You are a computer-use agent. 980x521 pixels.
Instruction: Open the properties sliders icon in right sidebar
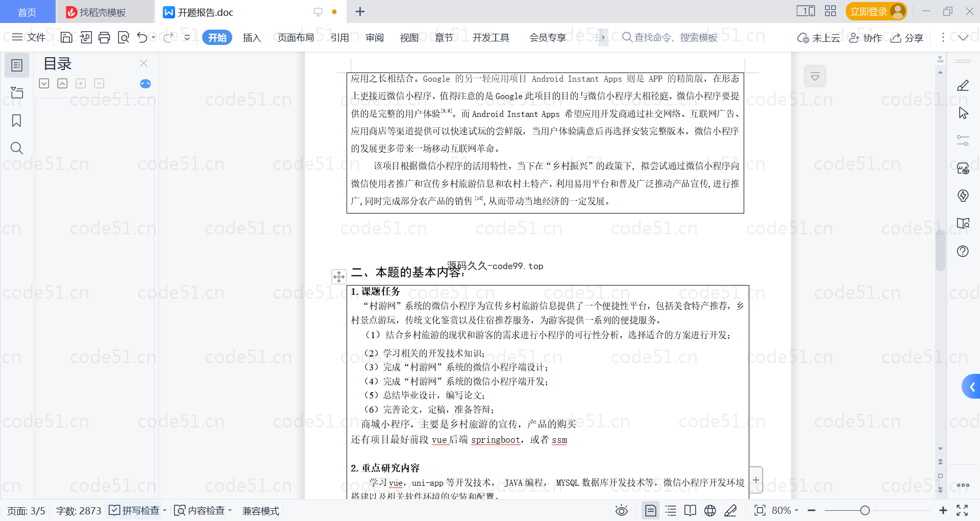coord(963,140)
